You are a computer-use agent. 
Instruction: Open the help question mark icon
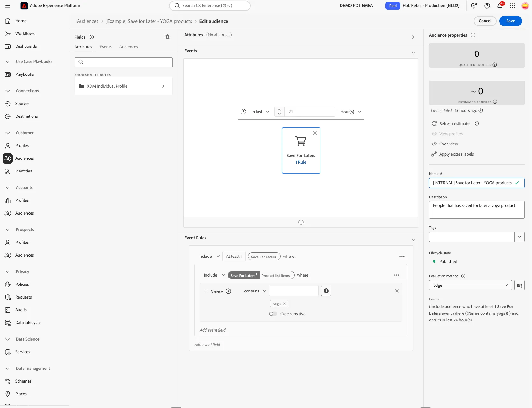(x=487, y=6)
